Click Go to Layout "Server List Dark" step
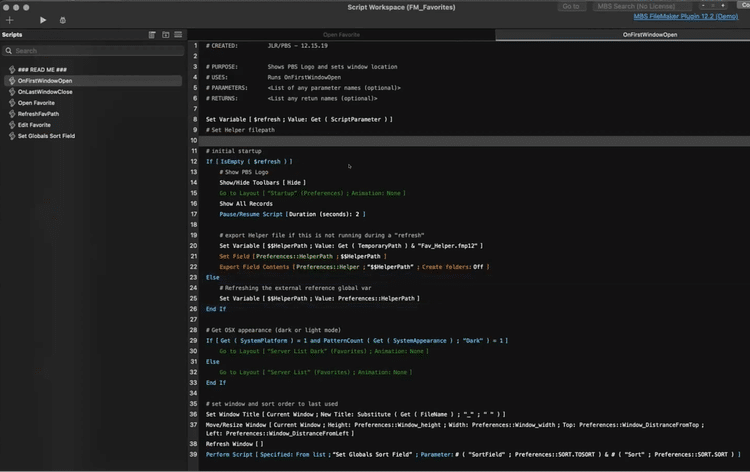This screenshot has height=472, width=750. [324, 351]
